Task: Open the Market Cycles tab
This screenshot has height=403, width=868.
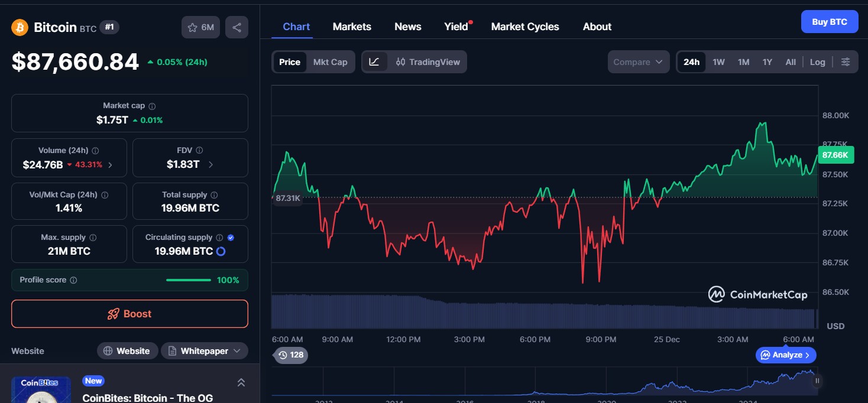Action: click(525, 26)
